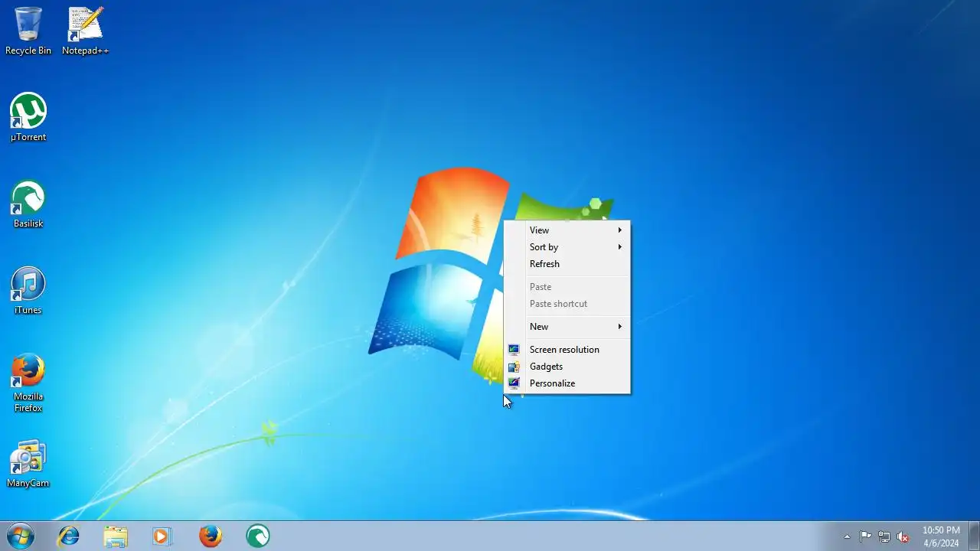
Task: Show hidden tray icons arrow
Action: 847,536
